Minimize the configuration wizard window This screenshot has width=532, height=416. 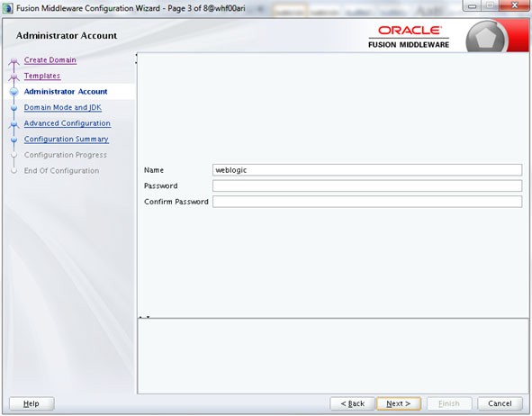(473, 5)
